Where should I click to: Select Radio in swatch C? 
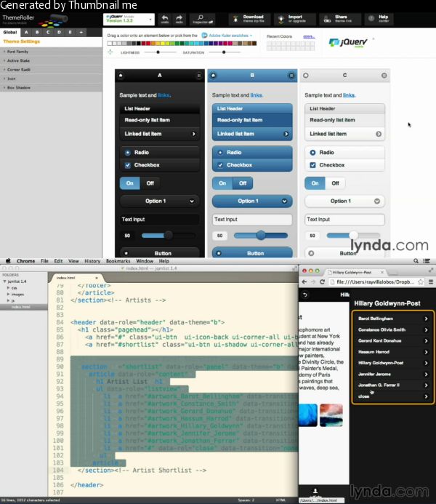[345, 152]
